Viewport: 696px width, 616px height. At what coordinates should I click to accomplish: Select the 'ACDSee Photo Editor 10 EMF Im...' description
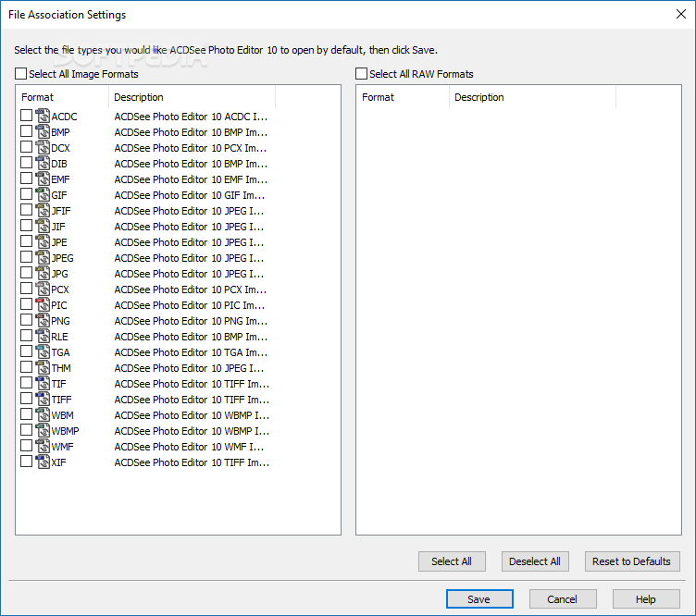pyautogui.click(x=191, y=179)
